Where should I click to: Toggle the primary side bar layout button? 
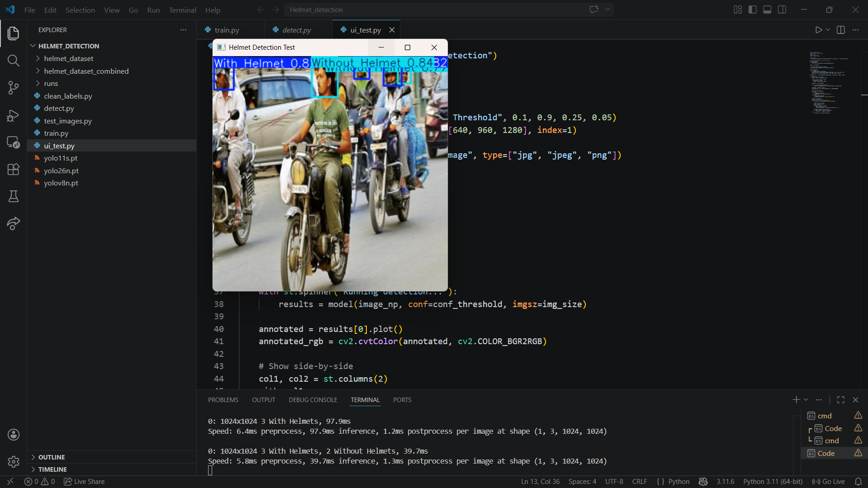pos(753,9)
